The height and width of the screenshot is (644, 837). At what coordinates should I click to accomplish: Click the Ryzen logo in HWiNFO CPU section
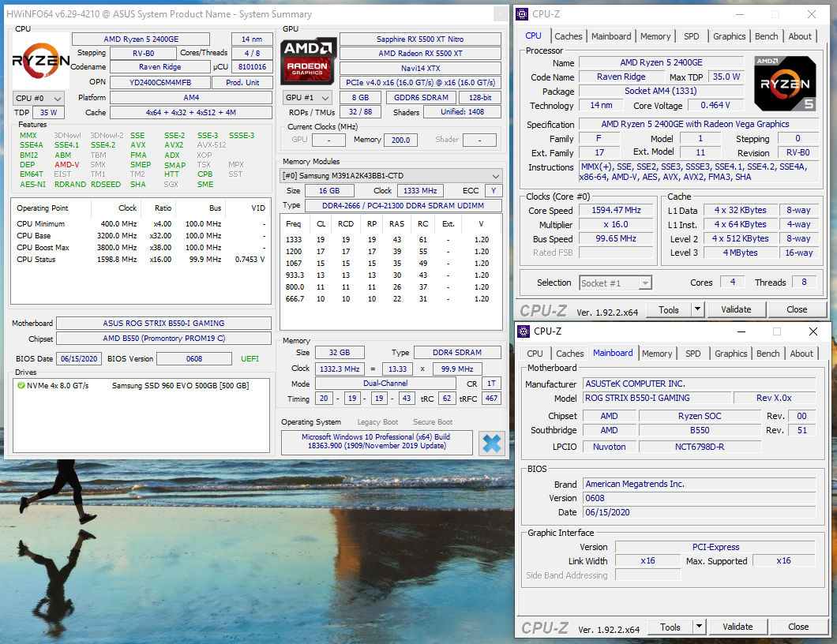(x=41, y=61)
